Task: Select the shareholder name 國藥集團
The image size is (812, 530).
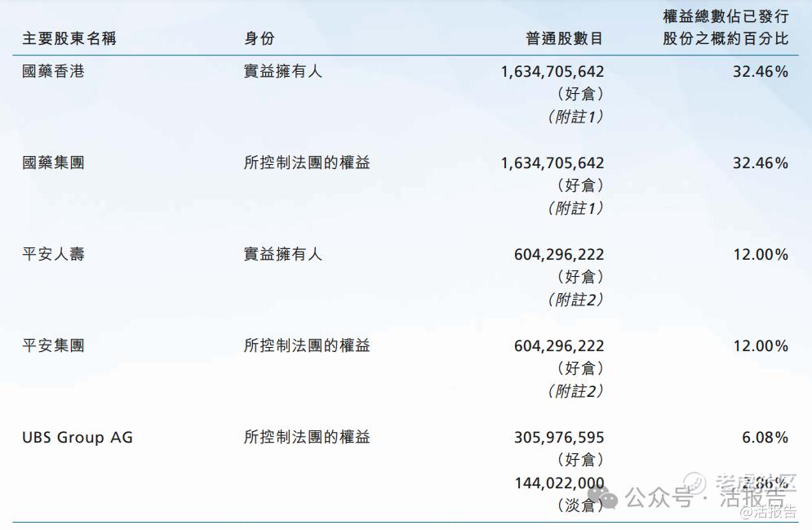Action: pos(53,163)
